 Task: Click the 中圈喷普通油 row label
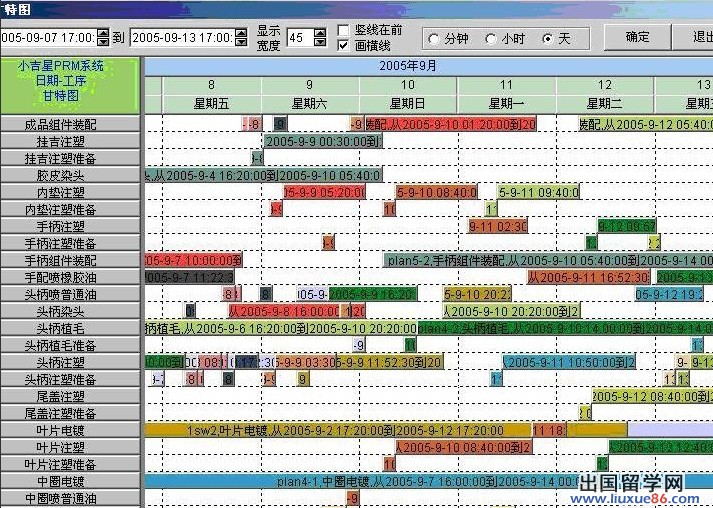(68, 498)
